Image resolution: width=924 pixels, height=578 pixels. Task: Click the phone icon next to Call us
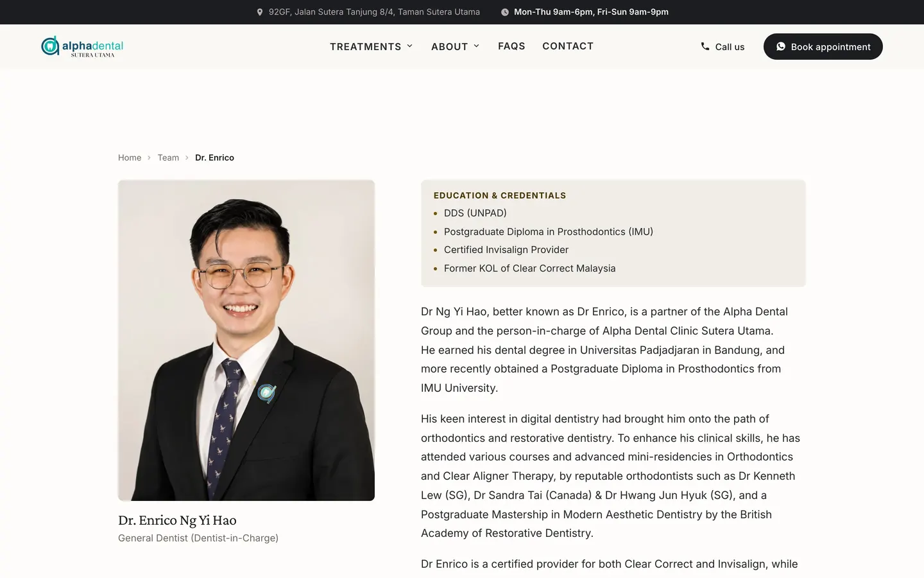[705, 46]
